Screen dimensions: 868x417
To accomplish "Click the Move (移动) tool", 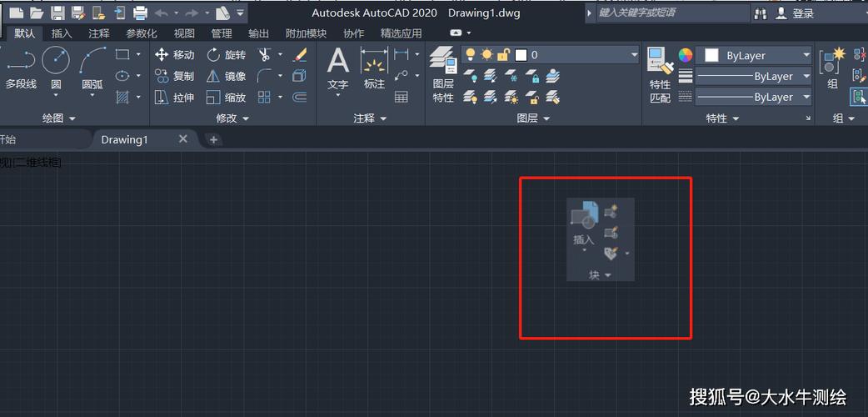I will (175, 54).
